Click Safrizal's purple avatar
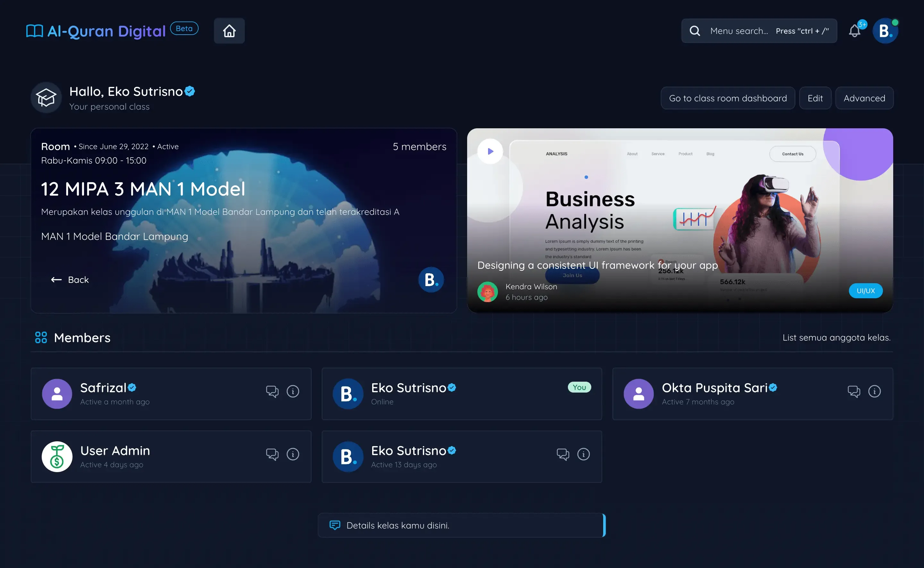 coord(57,394)
